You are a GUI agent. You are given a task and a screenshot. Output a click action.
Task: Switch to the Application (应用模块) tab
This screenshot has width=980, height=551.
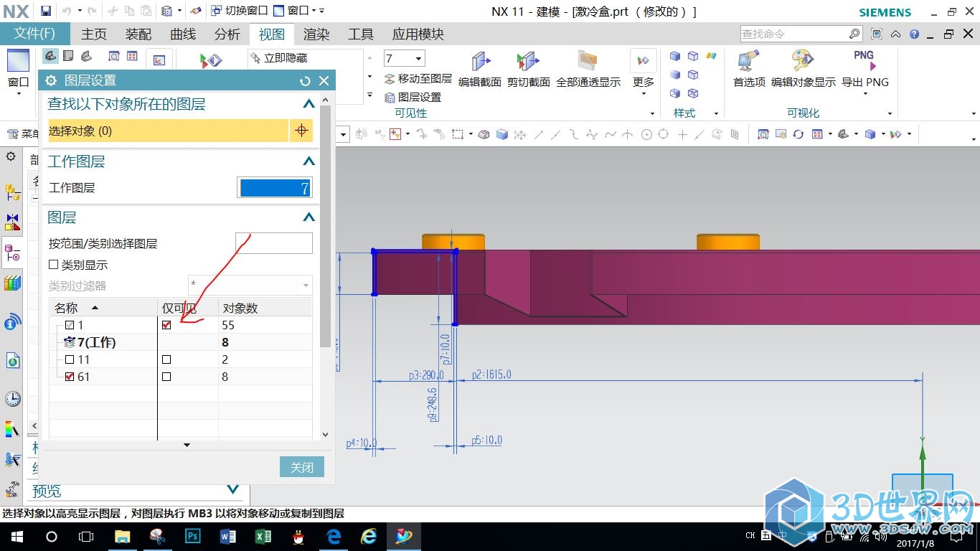(x=418, y=34)
